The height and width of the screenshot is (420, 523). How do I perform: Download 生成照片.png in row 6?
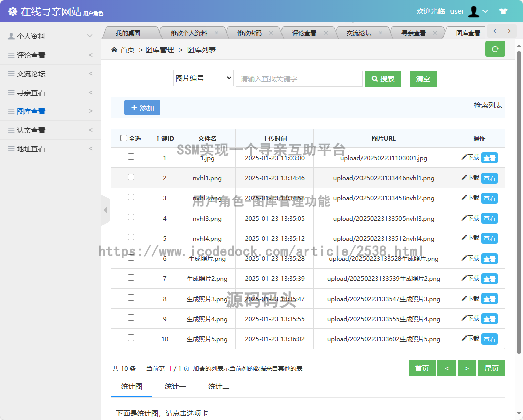click(x=470, y=259)
